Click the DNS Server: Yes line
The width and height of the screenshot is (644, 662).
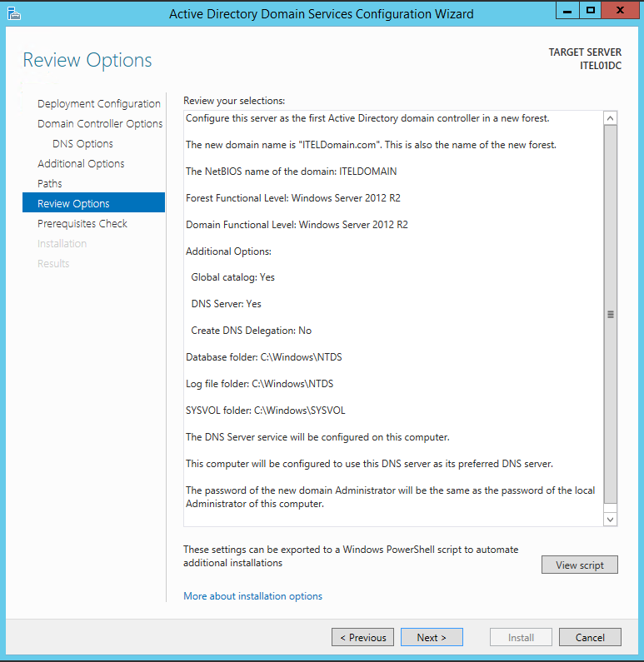pyautogui.click(x=226, y=304)
